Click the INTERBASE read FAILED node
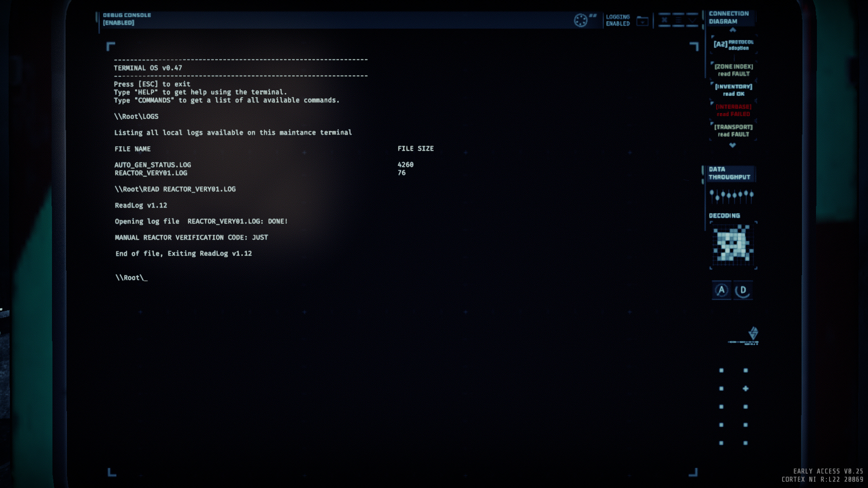868x488 pixels. [x=733, y=110]
